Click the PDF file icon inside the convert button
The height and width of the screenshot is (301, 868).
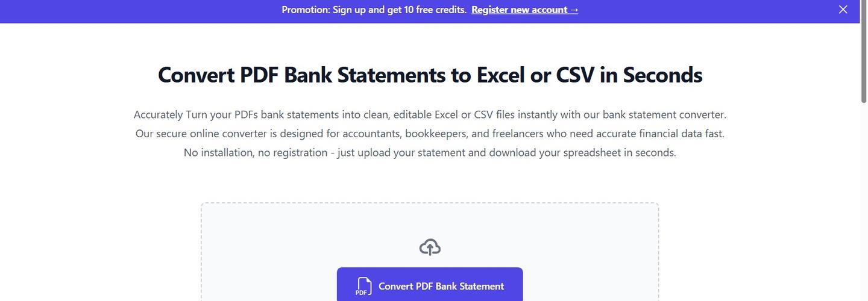[x=363, y=287]
